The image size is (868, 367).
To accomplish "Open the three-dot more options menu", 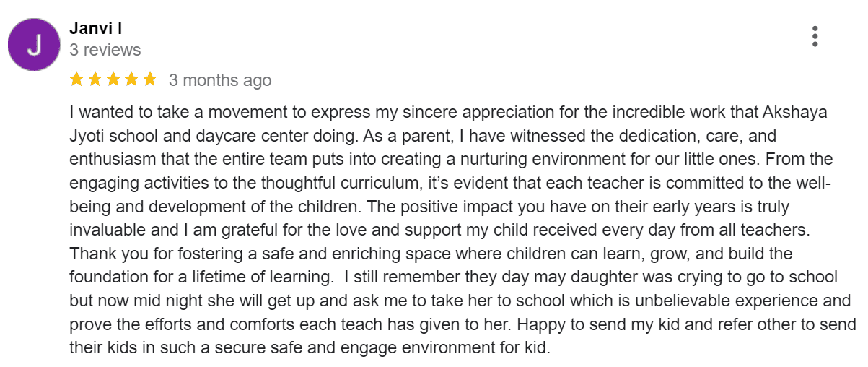I will pos(815,36).
